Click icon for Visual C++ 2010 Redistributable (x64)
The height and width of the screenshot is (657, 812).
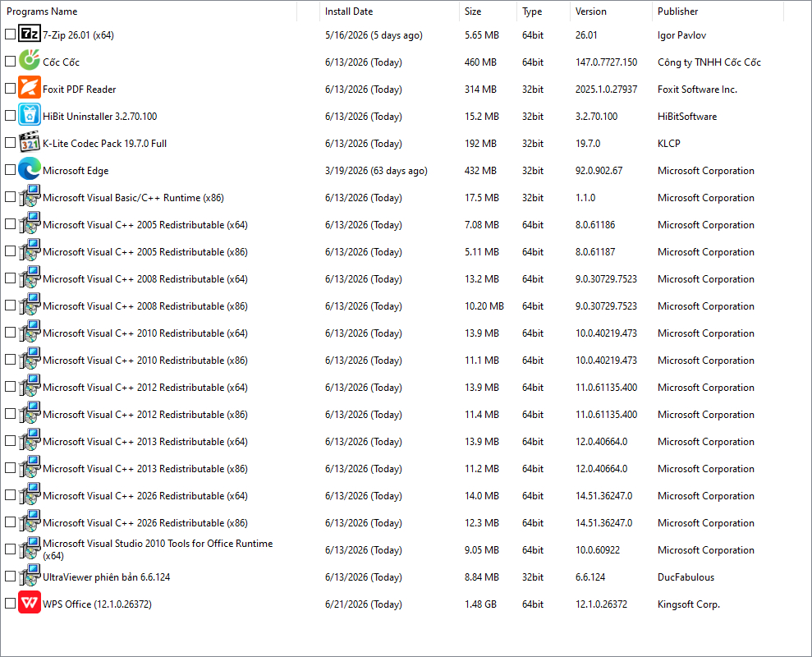pyautogui.click(x=30, y=332)
